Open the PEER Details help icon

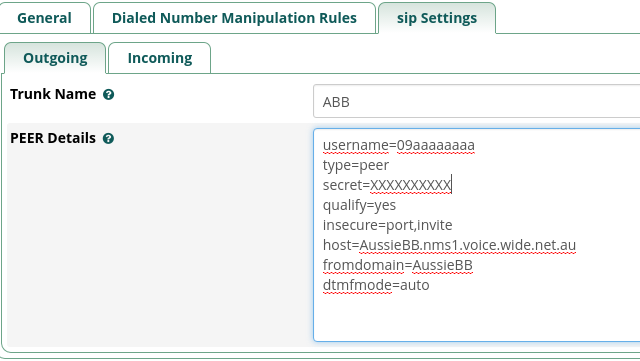click(x=109, y=139)
